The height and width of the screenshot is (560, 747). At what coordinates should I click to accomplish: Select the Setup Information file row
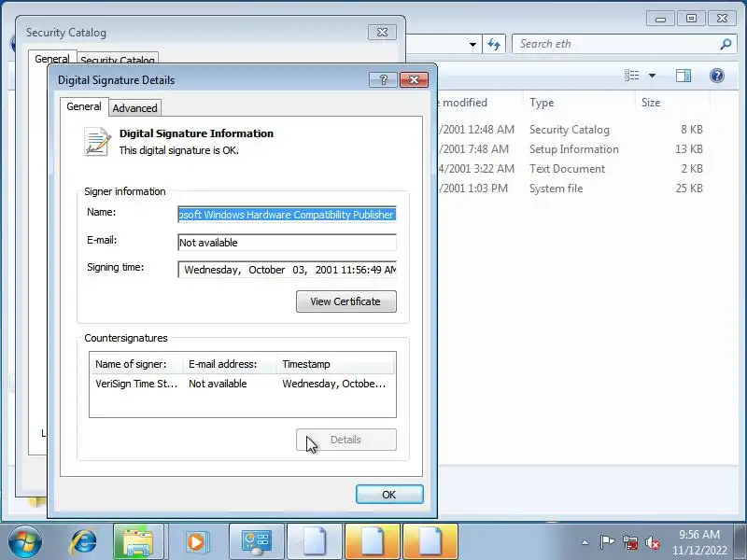[571, 149]
